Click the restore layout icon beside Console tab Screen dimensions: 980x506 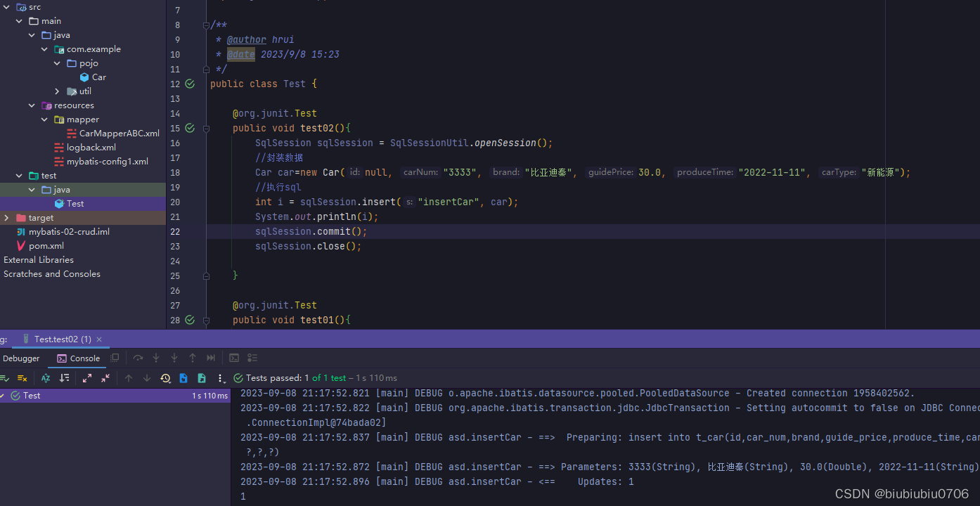[x=115, y=358]
